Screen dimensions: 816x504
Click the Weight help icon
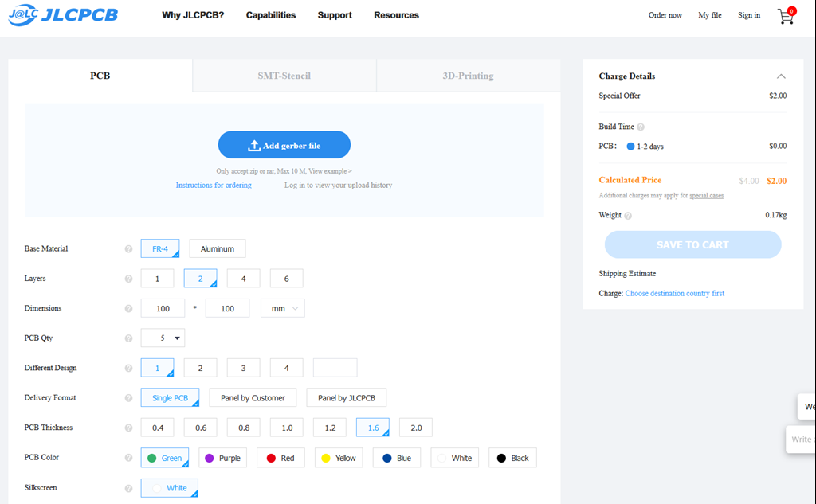pos(628,216)
